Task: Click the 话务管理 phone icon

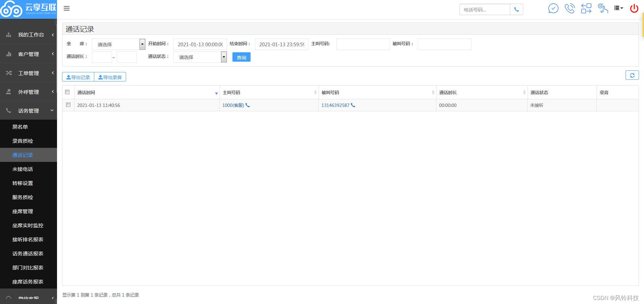Action: click(9, 111)
